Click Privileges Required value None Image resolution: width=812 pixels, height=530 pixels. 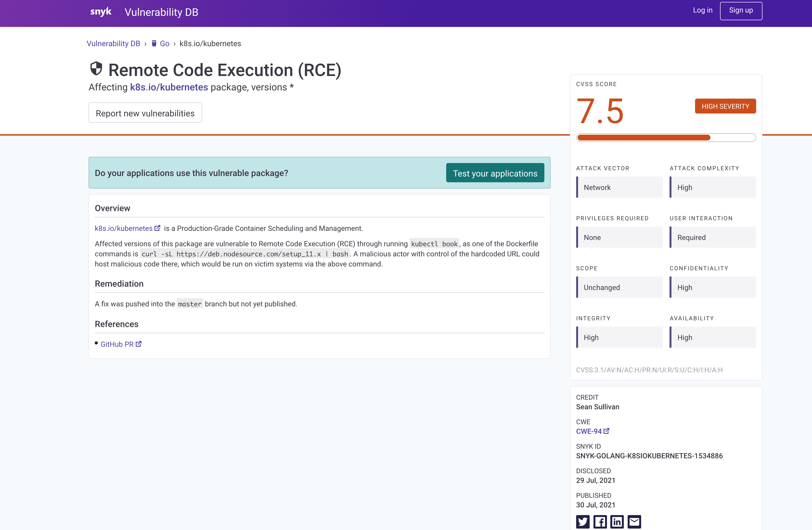619,237
